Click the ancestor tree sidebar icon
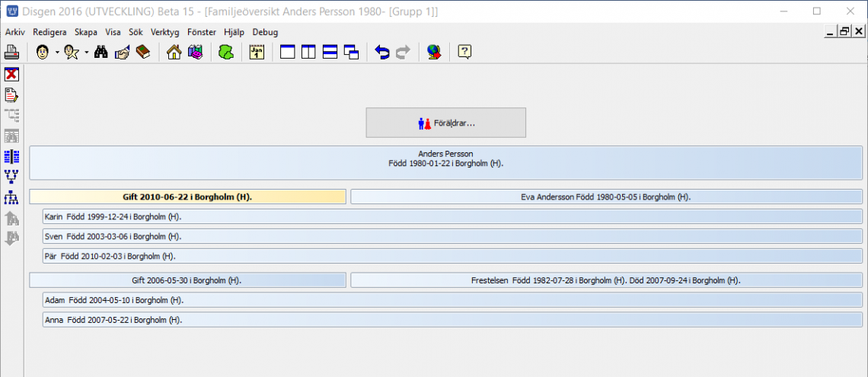 coord(11,177)
